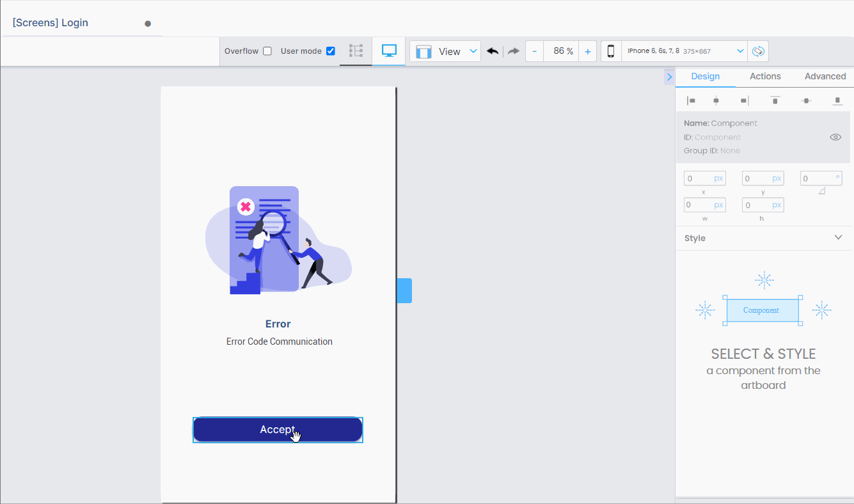Align component to the bottom edge
854x504 pixels.
click(837, 100)
